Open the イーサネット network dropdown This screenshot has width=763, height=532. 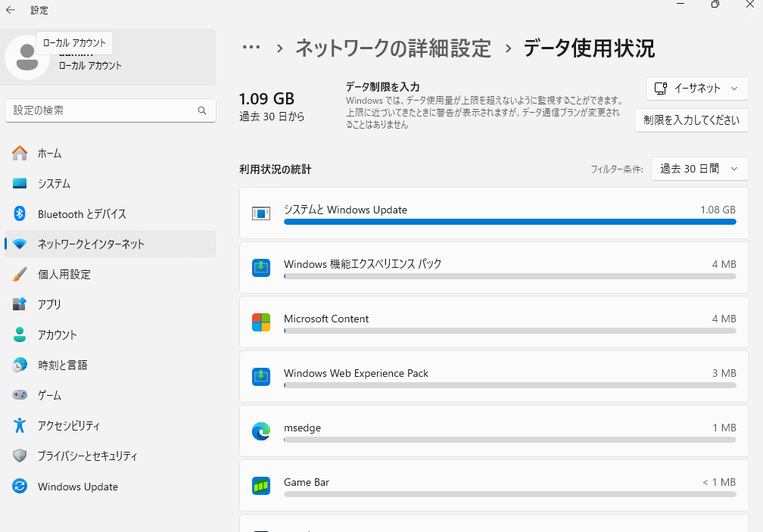point(697,89)
